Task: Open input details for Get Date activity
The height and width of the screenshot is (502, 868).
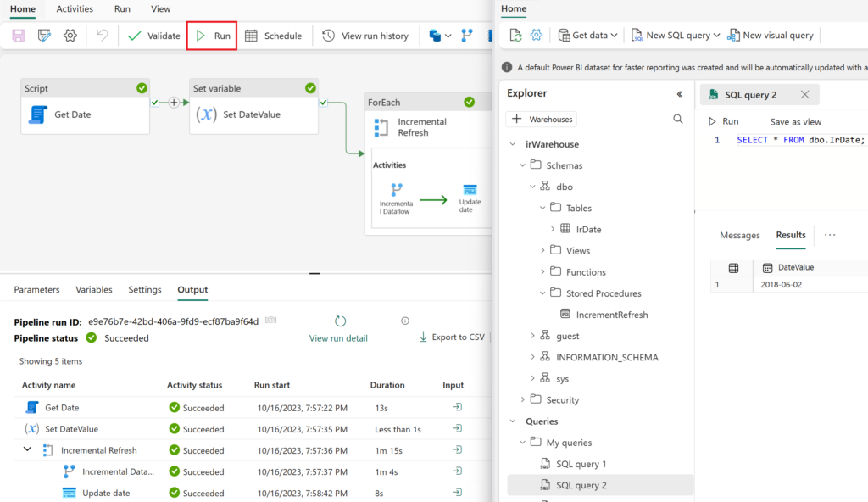Action: (458, 408)
